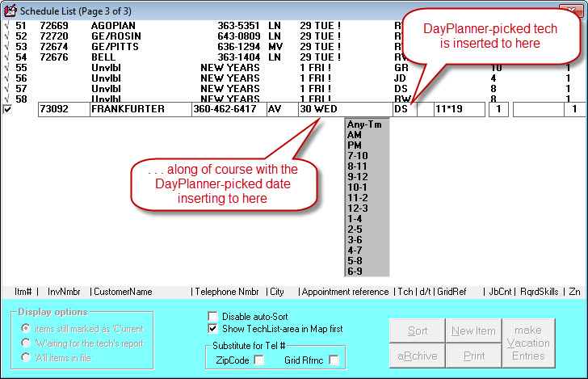Click the make Vacation Entries button

528,343
